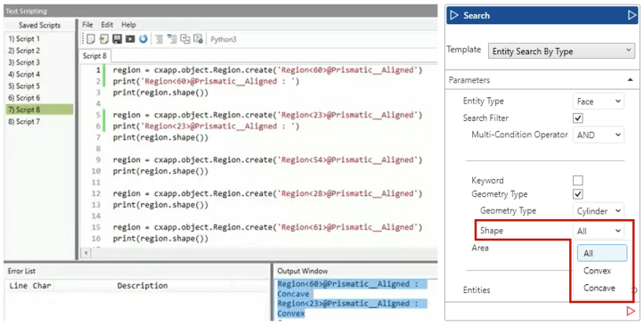Click the Shape dropdown showing All
This screenshot has width=644, height=326.
599,231
